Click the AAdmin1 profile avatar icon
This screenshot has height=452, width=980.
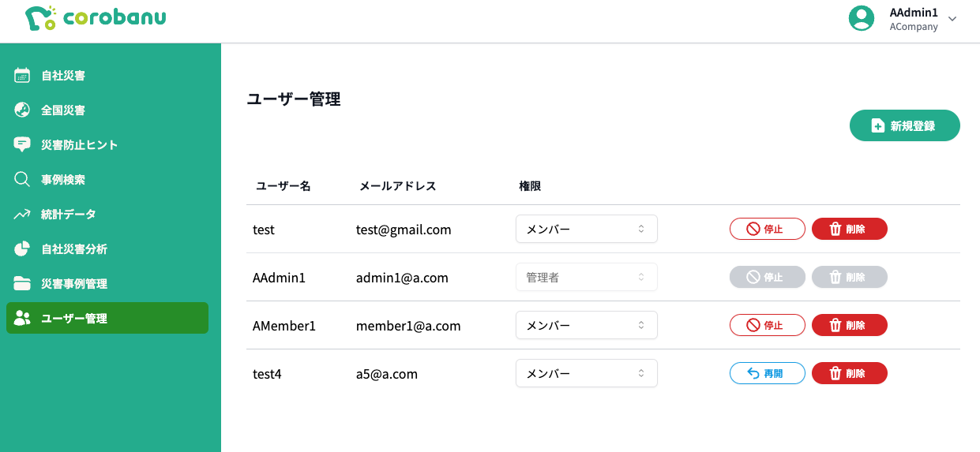(861, 18)
